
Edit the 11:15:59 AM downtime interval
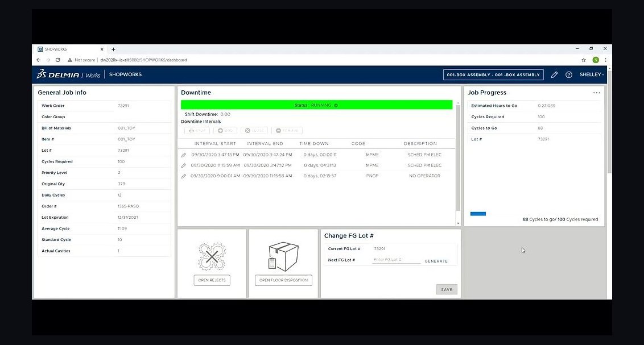coord(184,165)
